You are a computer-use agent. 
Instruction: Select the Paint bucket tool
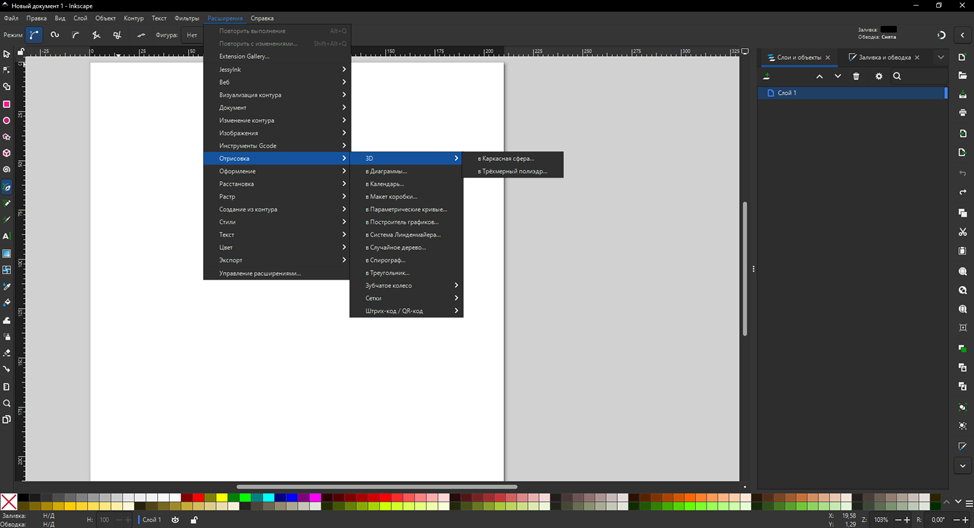pyautogui.click(x=7, y=303)
